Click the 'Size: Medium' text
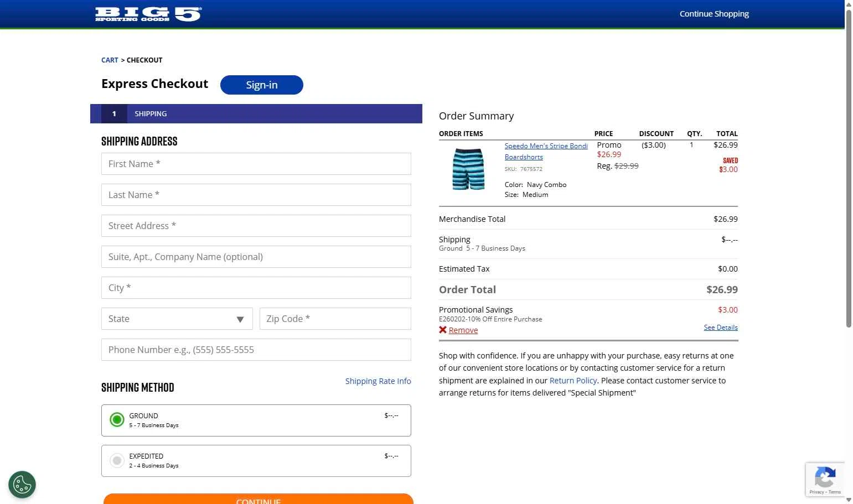 tap(526, 195)
